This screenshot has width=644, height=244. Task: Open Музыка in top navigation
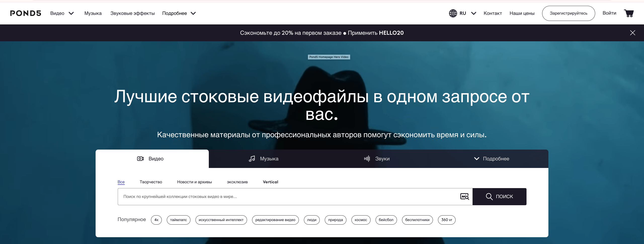tap(93, 13)
